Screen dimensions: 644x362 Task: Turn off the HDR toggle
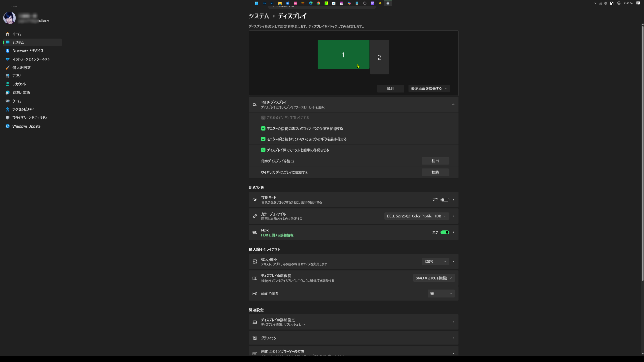click(x=445, y=232)
